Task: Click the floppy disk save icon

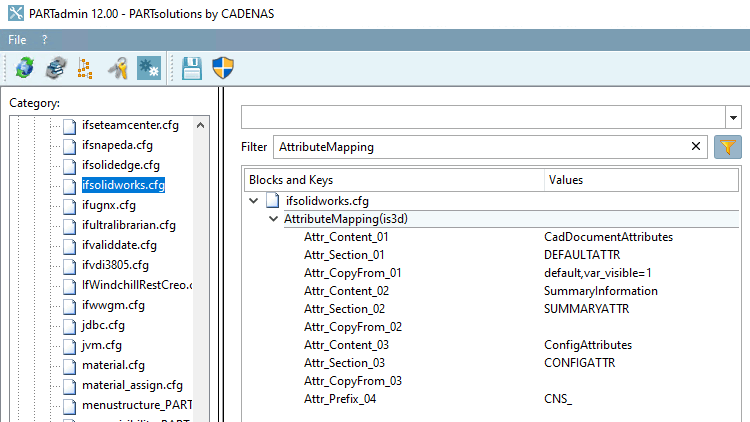Action: (x=192, y=68)
